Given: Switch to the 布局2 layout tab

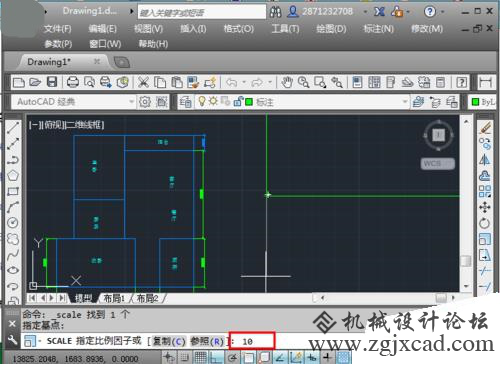Looking at the screenshot, I should point(147,298).
